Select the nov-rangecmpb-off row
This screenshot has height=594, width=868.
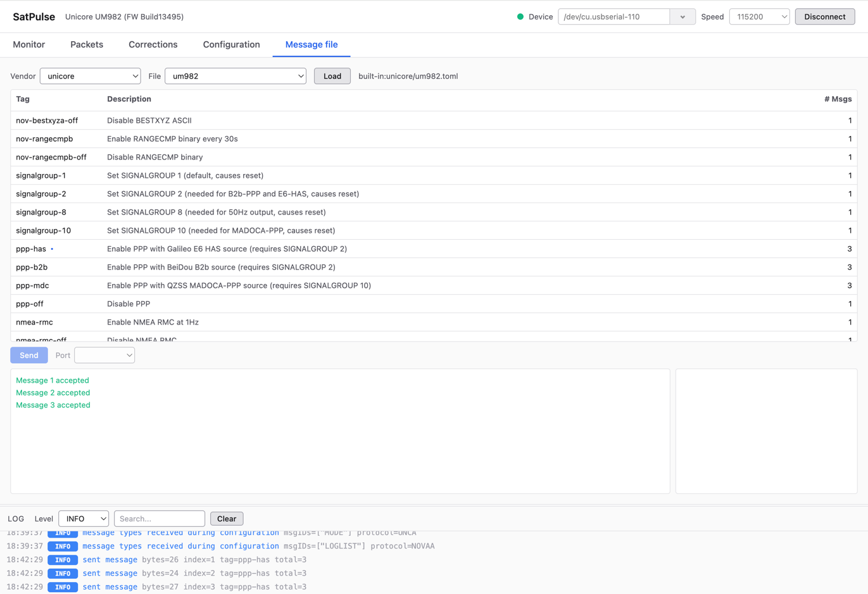[x=434, y=157]
